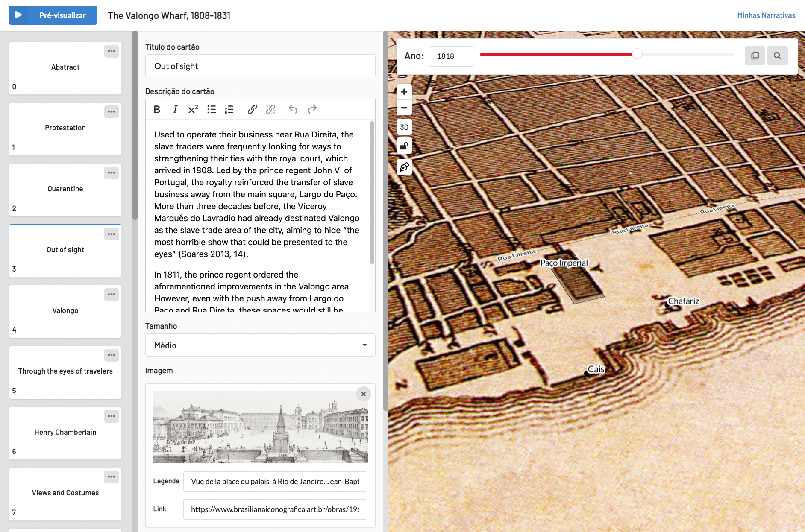Toggle bold formatting

[x=157, y=109]
